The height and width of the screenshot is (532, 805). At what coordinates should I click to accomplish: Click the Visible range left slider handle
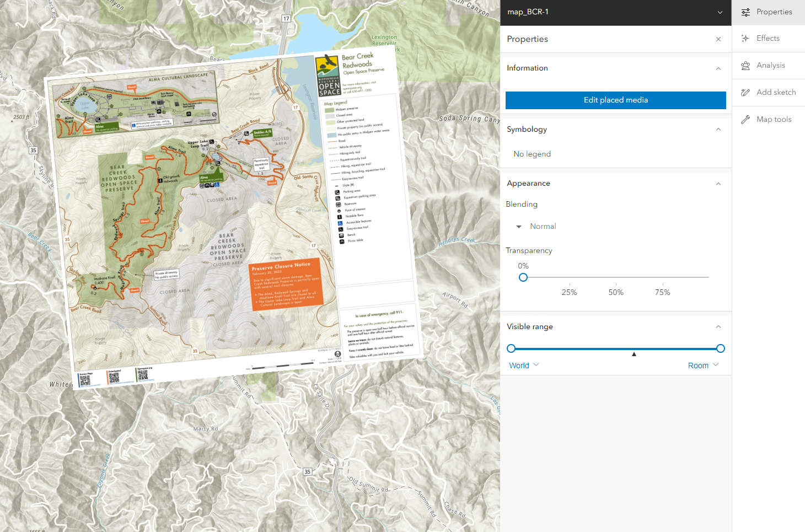(511, 348)
